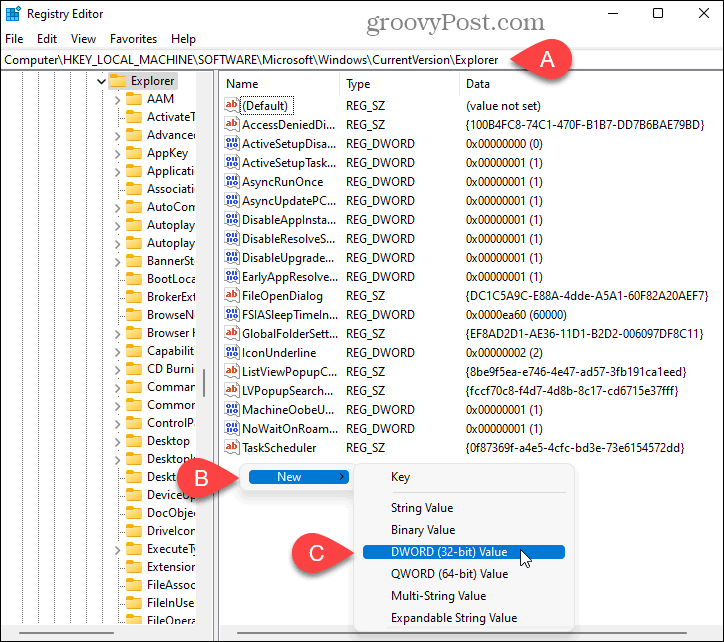
Task: Click the AccessDeniedDi... string value icon
Action: pyautogui.click(x=232, y=124)
